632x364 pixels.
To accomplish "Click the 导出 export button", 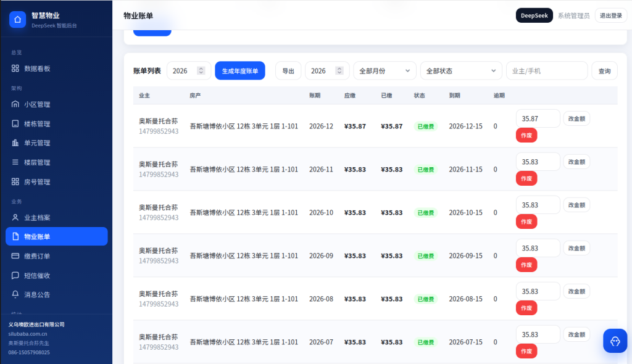I will tap(288, 71).
